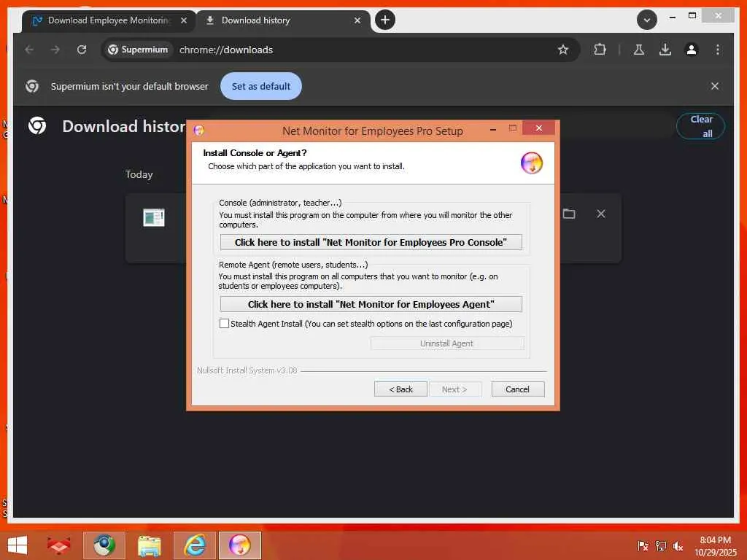Click the Supermium logo on downloads page
This screenshot has height=560, width=747.
[37, 125]
